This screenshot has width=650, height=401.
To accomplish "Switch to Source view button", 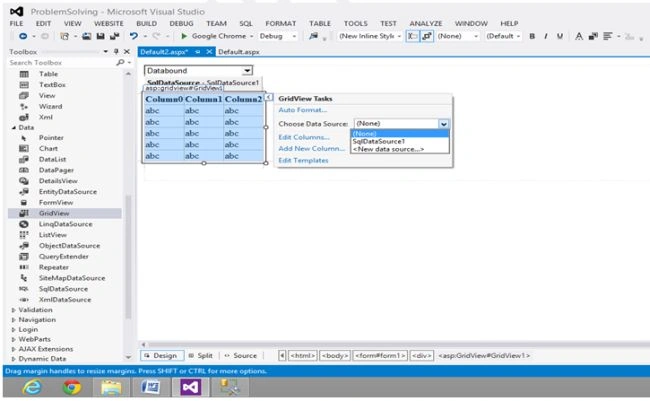I will (240, 355).
